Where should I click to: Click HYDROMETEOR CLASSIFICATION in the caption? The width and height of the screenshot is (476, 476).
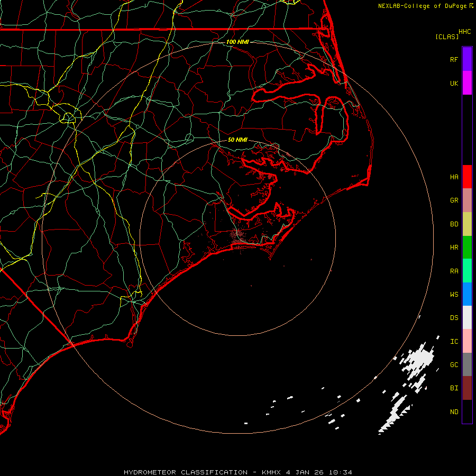tap(186, 472)
